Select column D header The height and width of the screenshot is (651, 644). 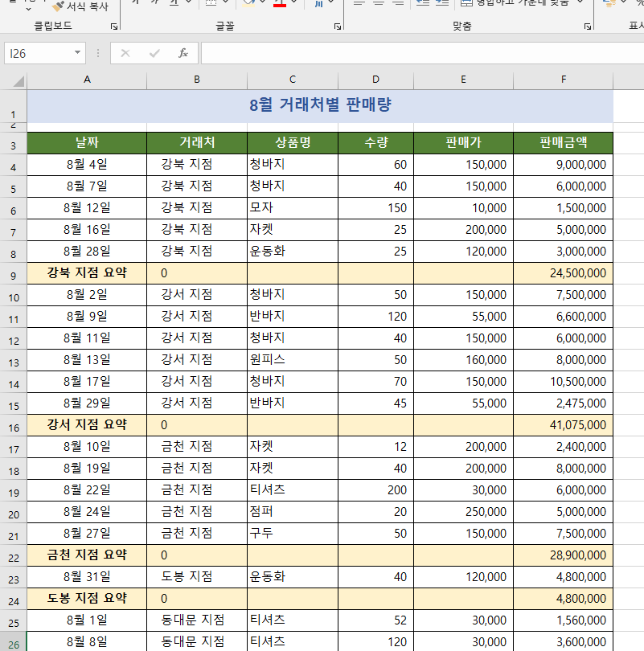coord(375,80)
